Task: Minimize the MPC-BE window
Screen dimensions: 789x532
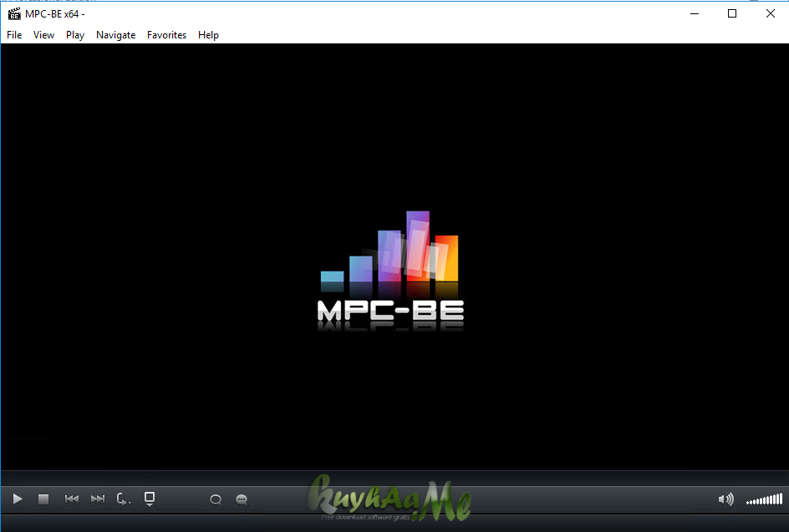Action: (695, 13)
